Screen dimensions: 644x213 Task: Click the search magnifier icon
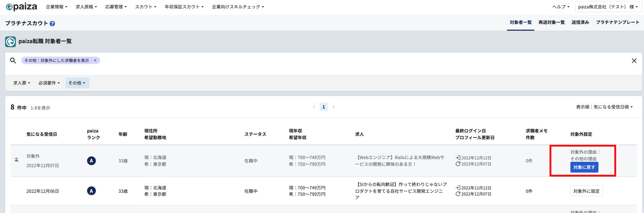(x=13, y=60)
